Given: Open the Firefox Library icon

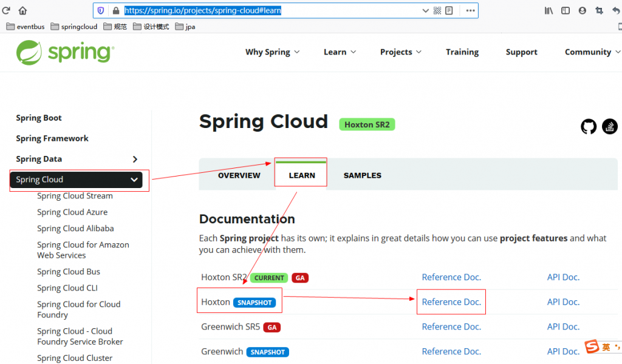Looking at the screenshot, I should coord(549,10).
